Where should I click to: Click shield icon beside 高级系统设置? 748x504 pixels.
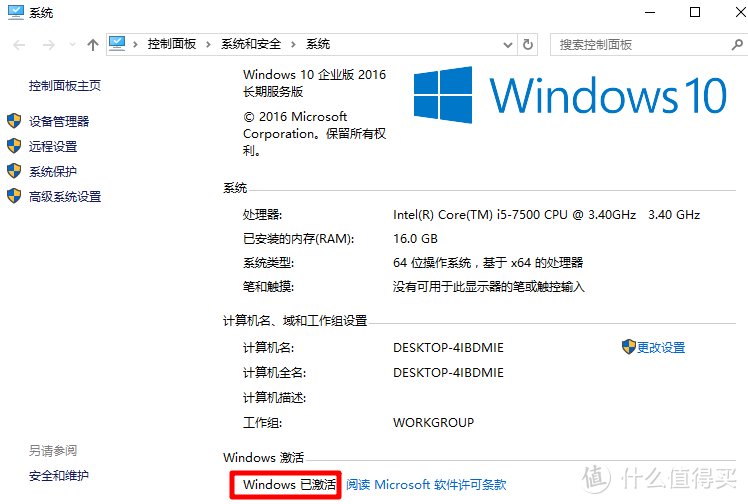point(14,195)
